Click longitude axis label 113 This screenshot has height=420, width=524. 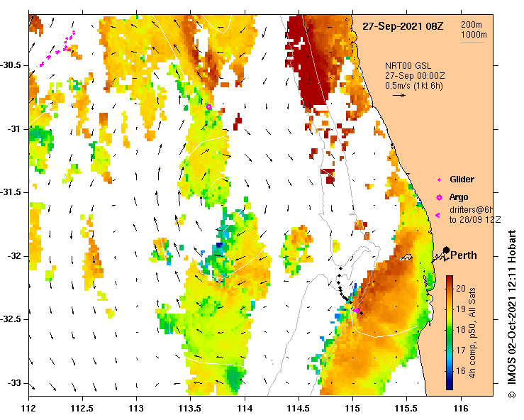[x=136, y=409]
